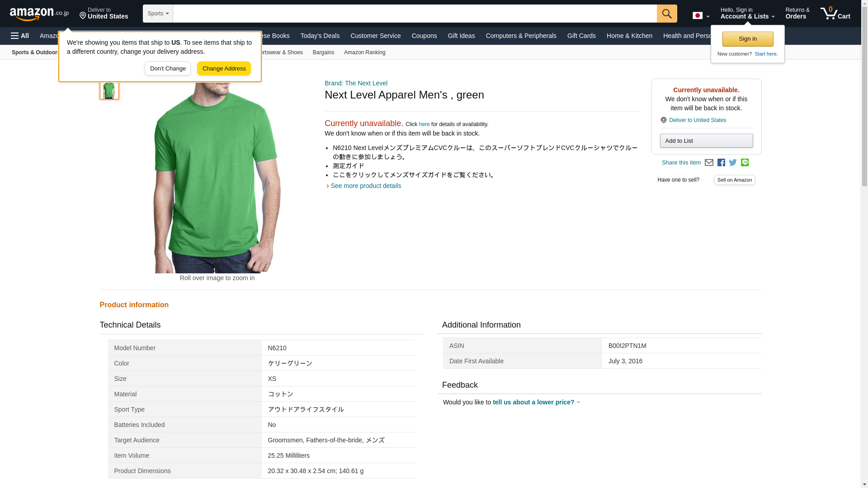868x488 pixels.
Task: Open the Sports search category dropdown
Action: (x=158, y=14)
